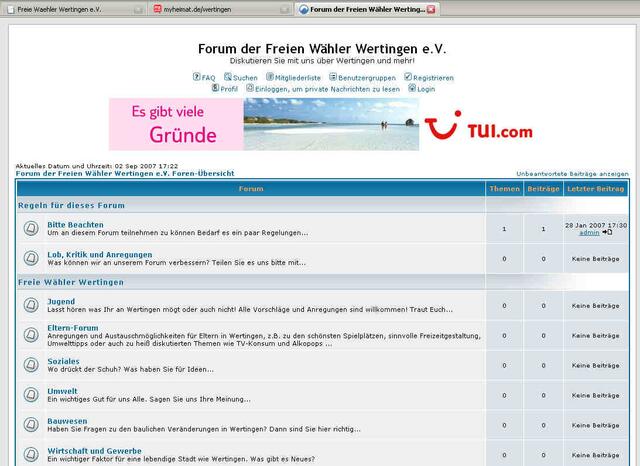The image size is (640, 466).
Task: Click folder icon beside Jugend forum
Action: [x=31, y=305]
